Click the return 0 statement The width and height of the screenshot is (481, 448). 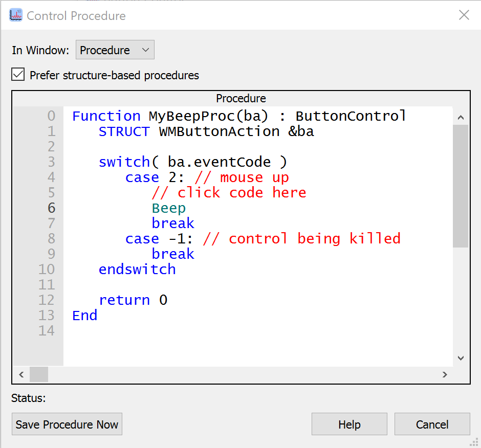133,300
